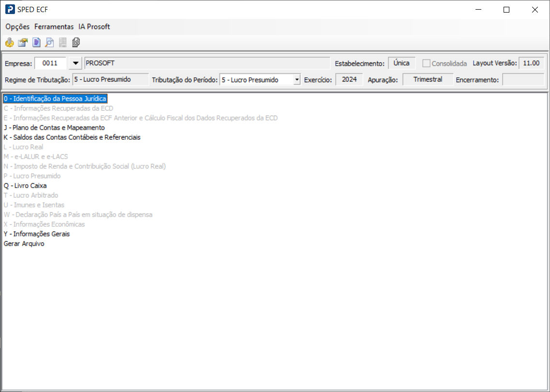
Task: Click the Estabelecimento field showing Única
Action: (x=401, y=63)
